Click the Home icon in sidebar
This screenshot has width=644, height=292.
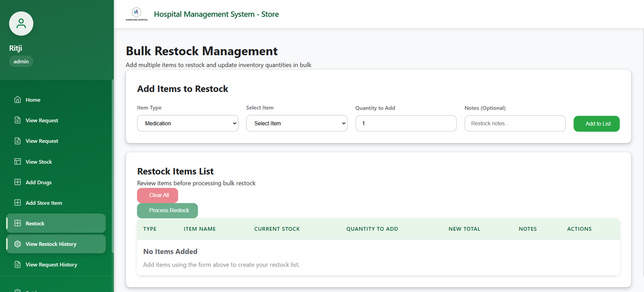coord(18,99)
